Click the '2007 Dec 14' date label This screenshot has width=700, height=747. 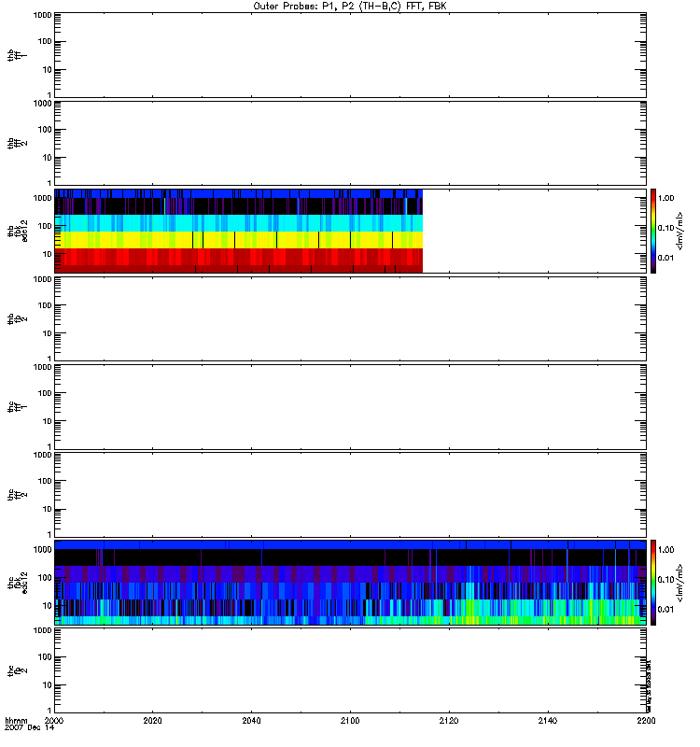(30, 728)
